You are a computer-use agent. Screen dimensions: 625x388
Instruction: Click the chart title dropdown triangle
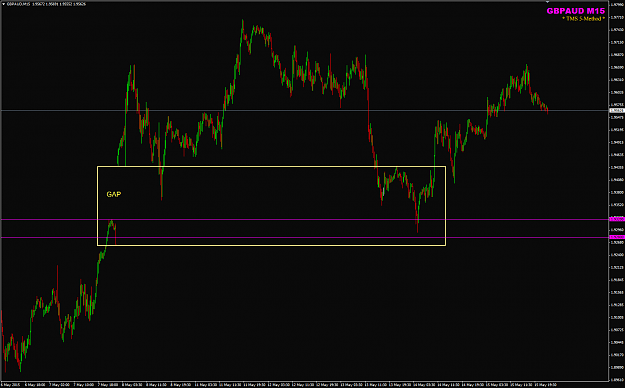tap(4, 4)
